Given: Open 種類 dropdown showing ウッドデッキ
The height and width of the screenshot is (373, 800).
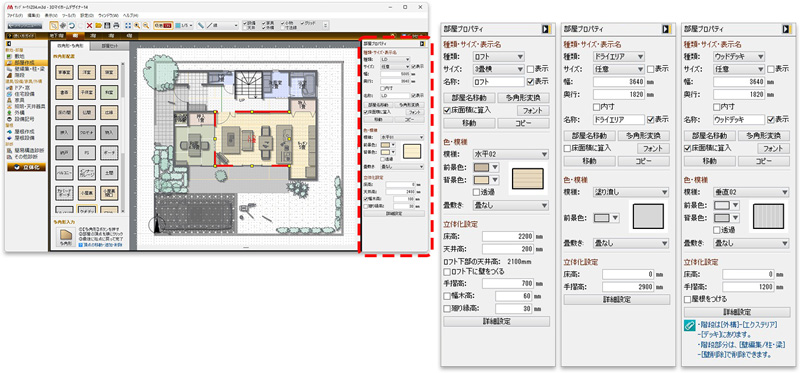Looking at the screenshot, I should coord(739,57).
